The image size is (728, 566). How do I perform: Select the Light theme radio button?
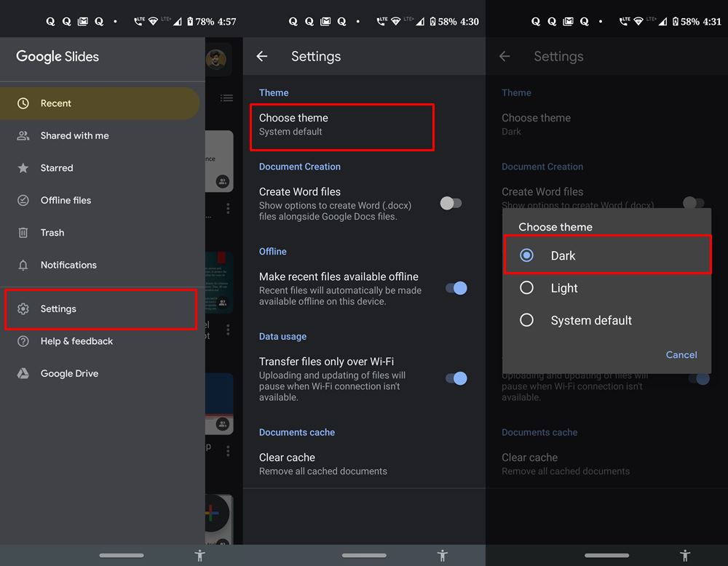[526, 287]
